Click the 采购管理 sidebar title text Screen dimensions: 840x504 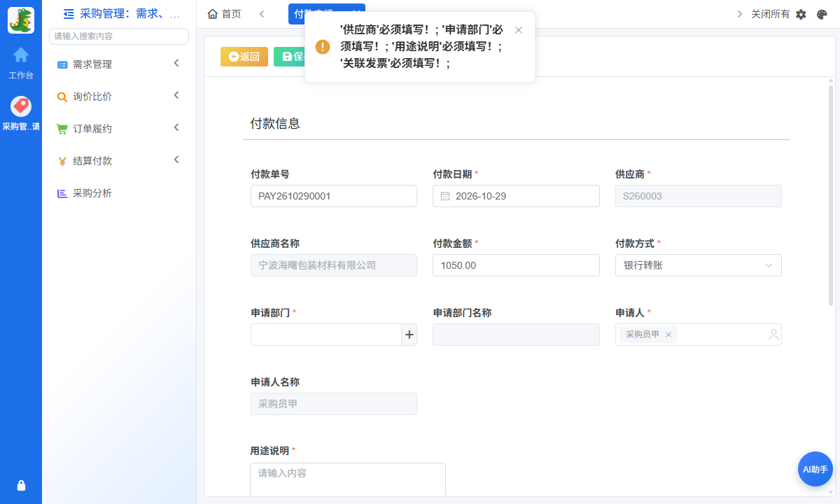point(130,13)
